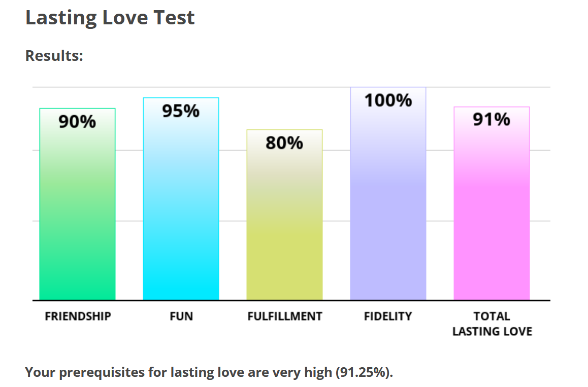588x387 pixels.
Task: Select the 91% value label
Action: pyautogui.click(x=492, y=120)
